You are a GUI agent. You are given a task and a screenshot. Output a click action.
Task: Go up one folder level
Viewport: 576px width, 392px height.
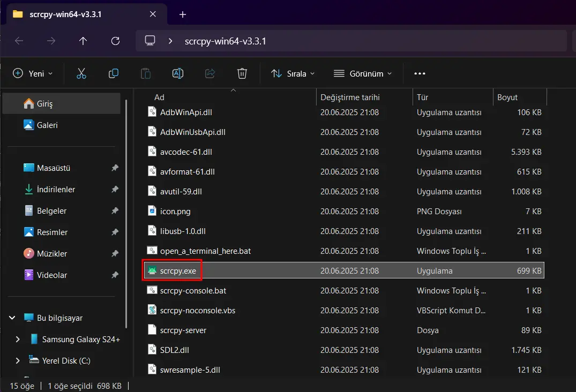(83, 41)
